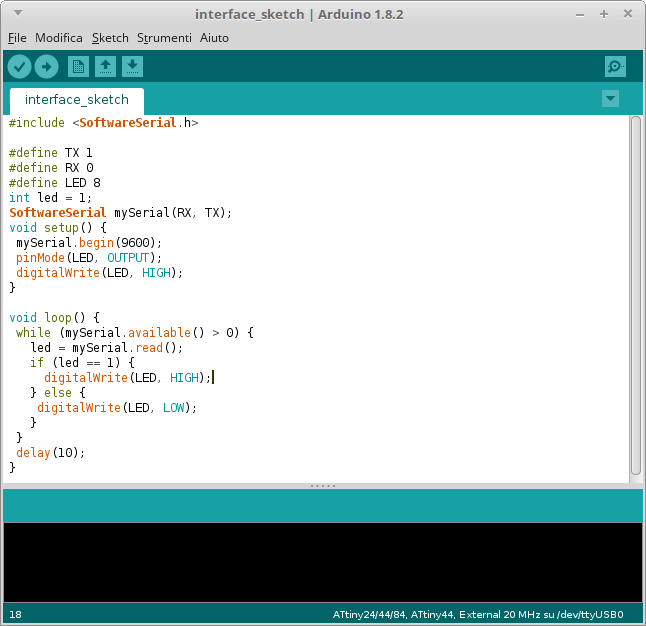Image resolution: width=646 pixels, height=626 pixels.
Task: Click the #include SoftwareSerial.h line
Action: (103, 123)
